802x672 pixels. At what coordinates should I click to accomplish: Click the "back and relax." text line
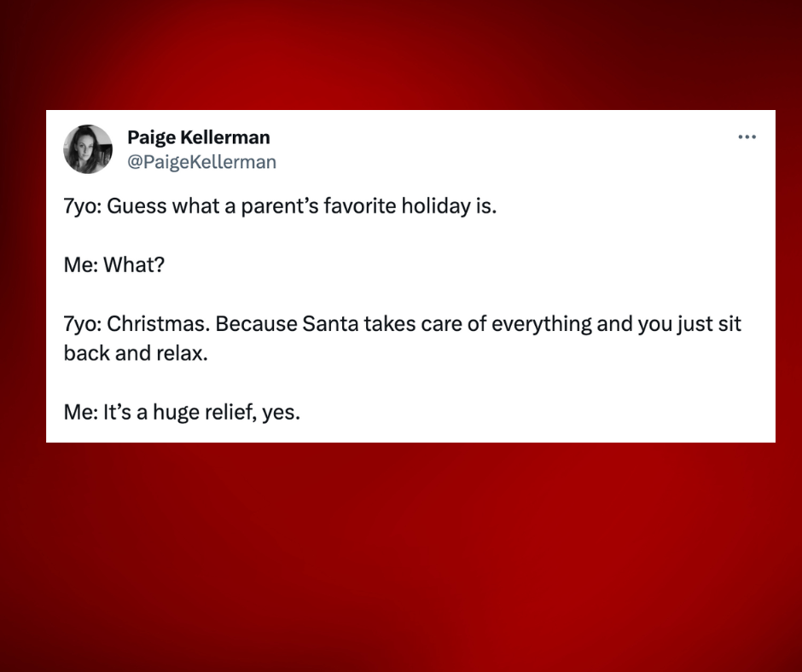(x=135, y=353)
